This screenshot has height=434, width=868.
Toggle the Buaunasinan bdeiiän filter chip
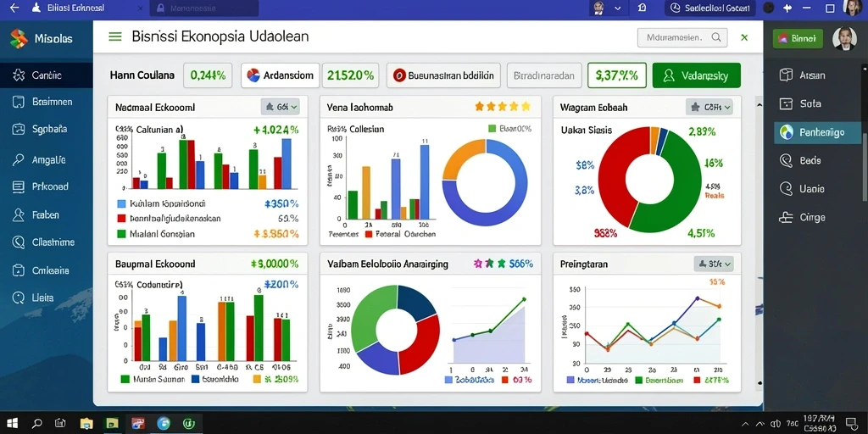[x=443, y=75]
